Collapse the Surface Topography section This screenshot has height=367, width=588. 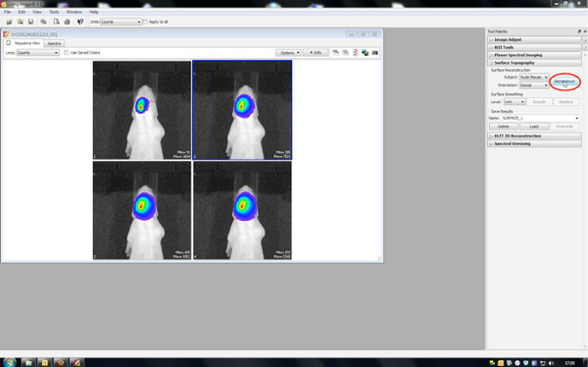(x=534, y=63)
